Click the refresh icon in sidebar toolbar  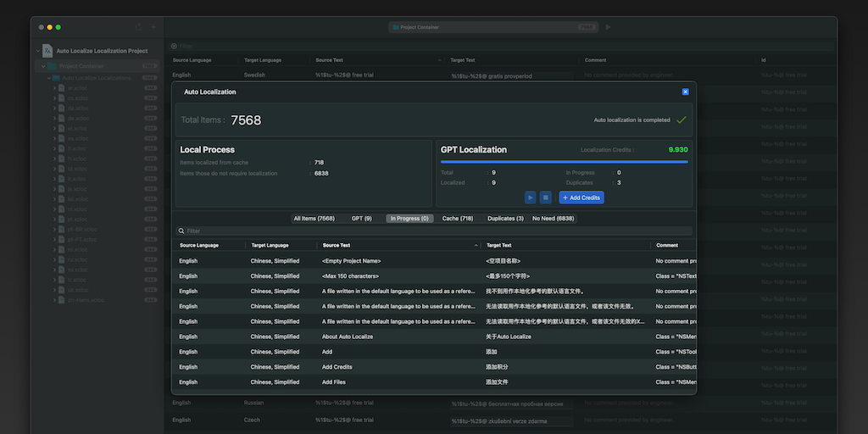tap(139, 27)
